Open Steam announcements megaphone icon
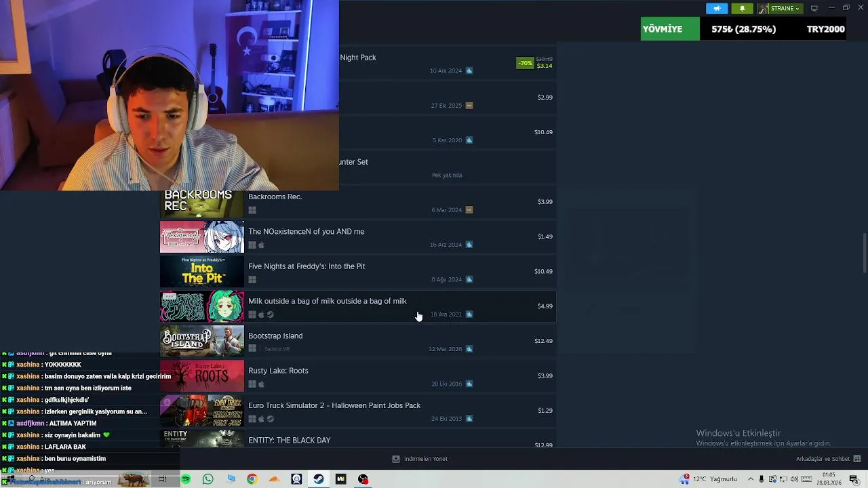 [717, 9]
